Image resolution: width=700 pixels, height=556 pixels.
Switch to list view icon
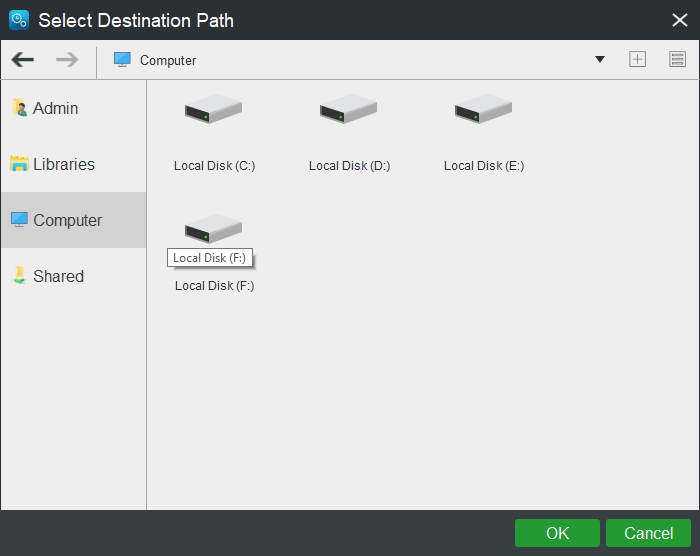677,59
